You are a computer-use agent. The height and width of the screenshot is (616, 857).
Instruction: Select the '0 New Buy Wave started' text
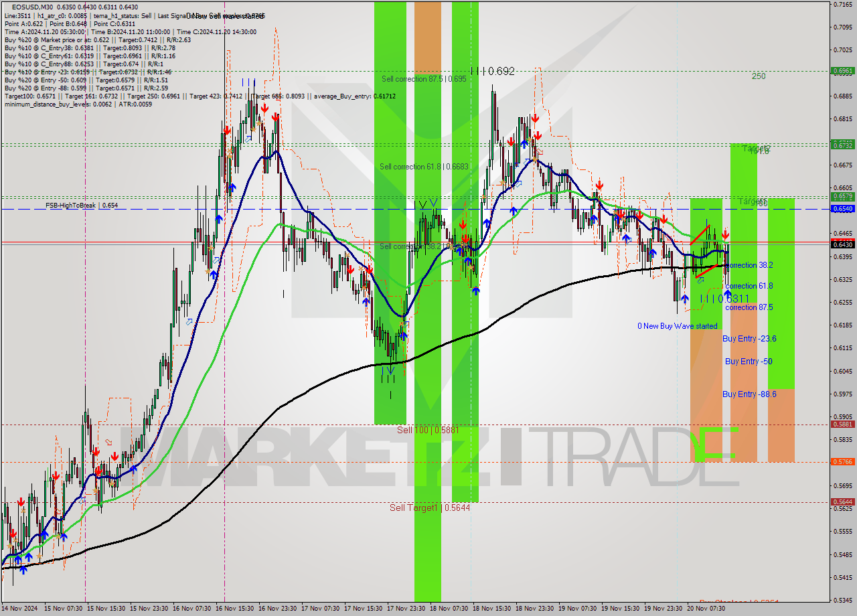677,326
